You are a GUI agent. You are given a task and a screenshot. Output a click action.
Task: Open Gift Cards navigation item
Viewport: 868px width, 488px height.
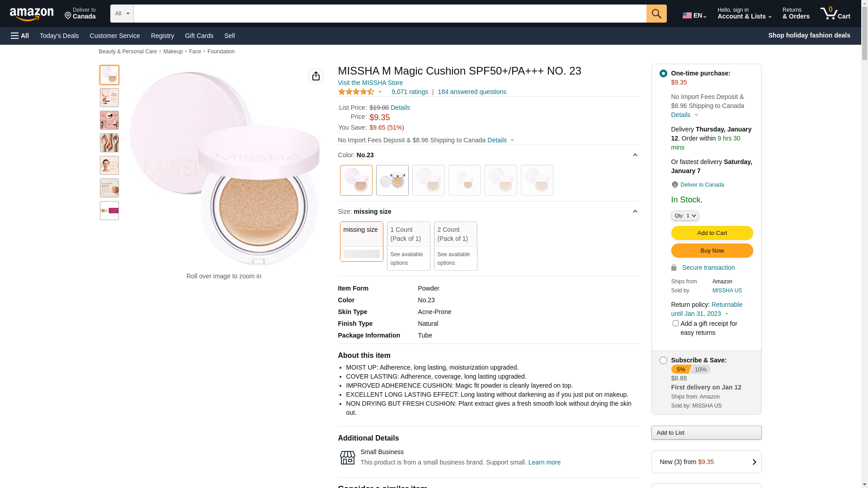pyautogui.click(x=199, y=36)
